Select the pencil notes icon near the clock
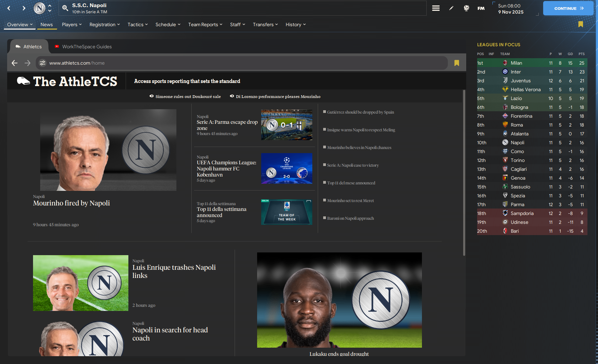 pyautogui.click(x=451, y=8)
